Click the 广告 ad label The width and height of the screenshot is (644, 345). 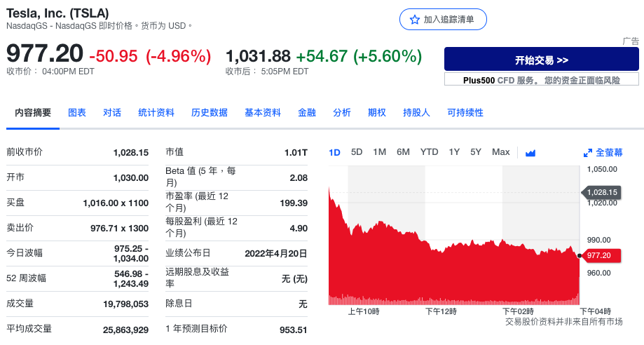[631, 41]
